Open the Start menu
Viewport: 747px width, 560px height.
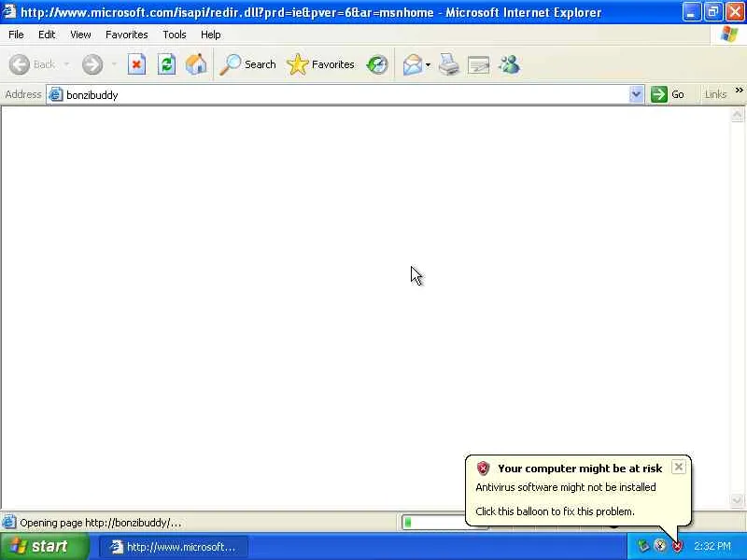tap(44, 546)
